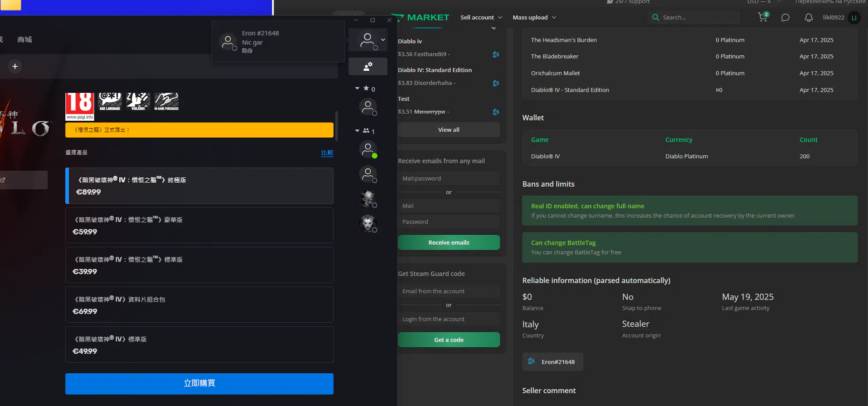Open the Diablo IV: Standard Edition listing
Viewport: 868px width, 406px height.
pos(435,70)
